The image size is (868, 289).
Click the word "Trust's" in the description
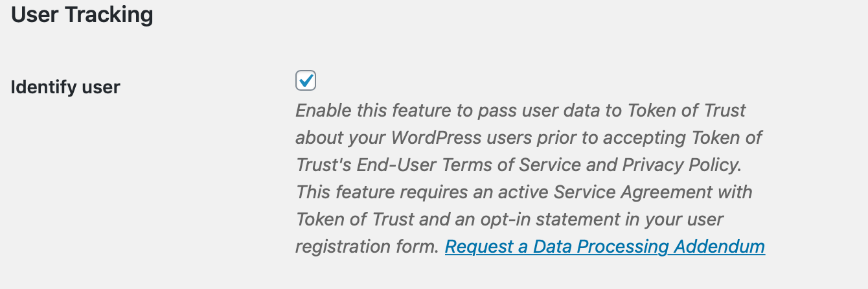(x=323, y=165)
